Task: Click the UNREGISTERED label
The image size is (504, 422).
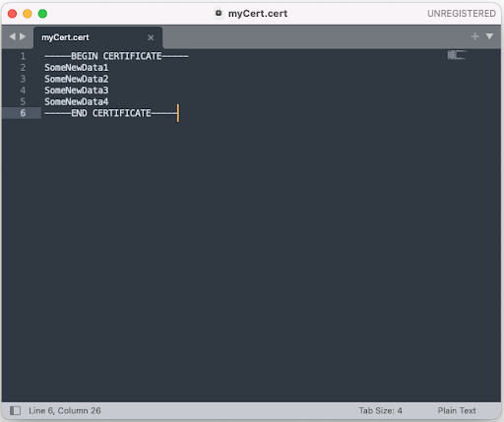Action: pos(462,14)
